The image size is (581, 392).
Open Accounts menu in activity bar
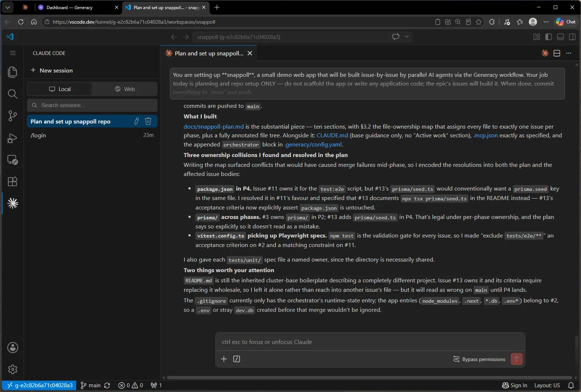(13, 348)
